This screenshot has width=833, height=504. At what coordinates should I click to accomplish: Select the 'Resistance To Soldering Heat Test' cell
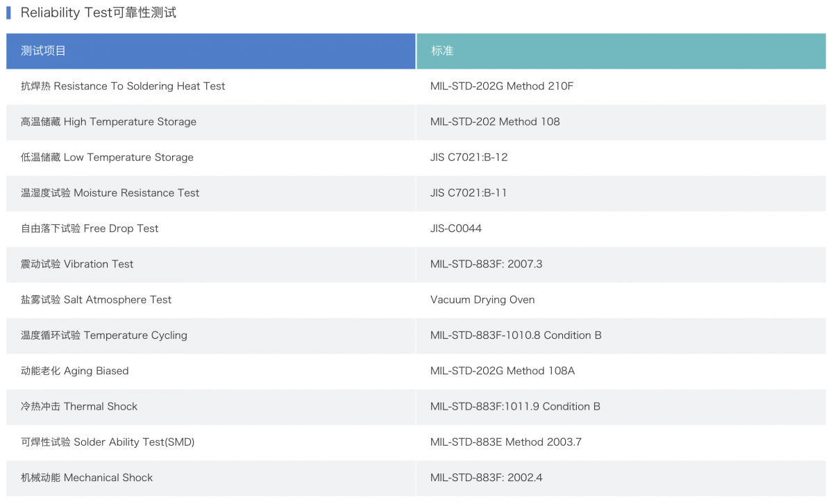point(123,86)
